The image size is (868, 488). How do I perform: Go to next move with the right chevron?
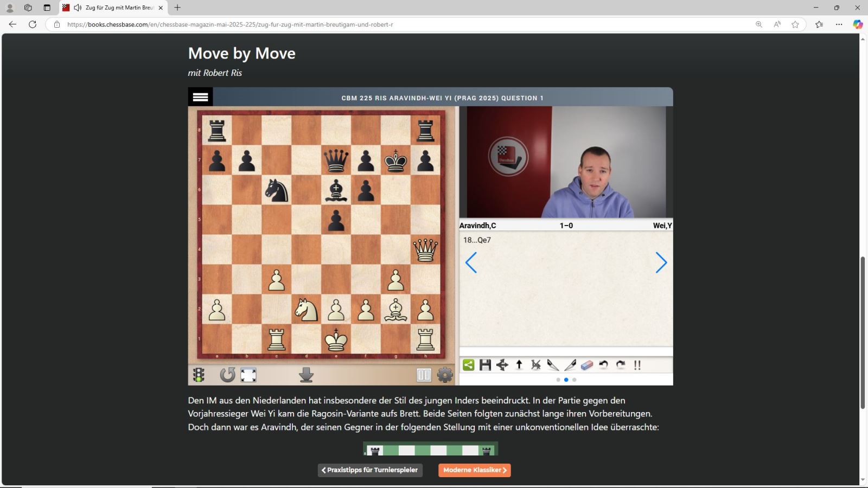pos(661,263)
